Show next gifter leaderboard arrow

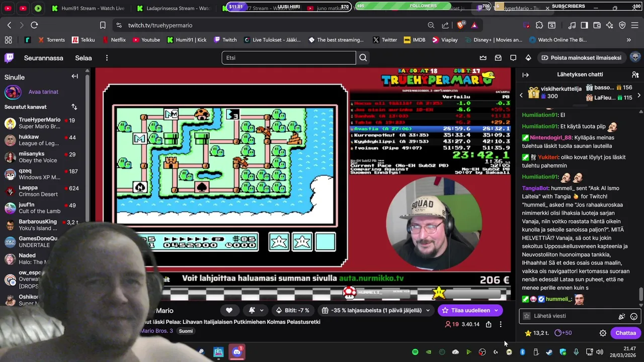click(x=639, y=95)
